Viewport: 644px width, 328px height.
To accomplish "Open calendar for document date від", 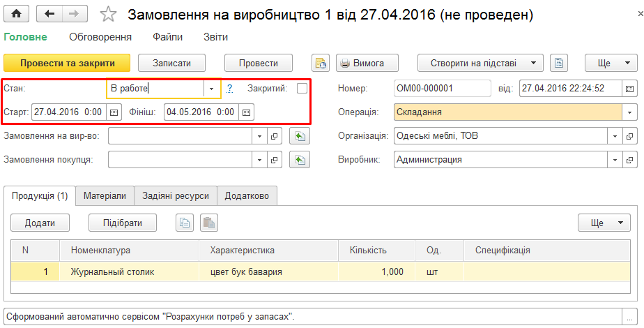I will 629,89.
